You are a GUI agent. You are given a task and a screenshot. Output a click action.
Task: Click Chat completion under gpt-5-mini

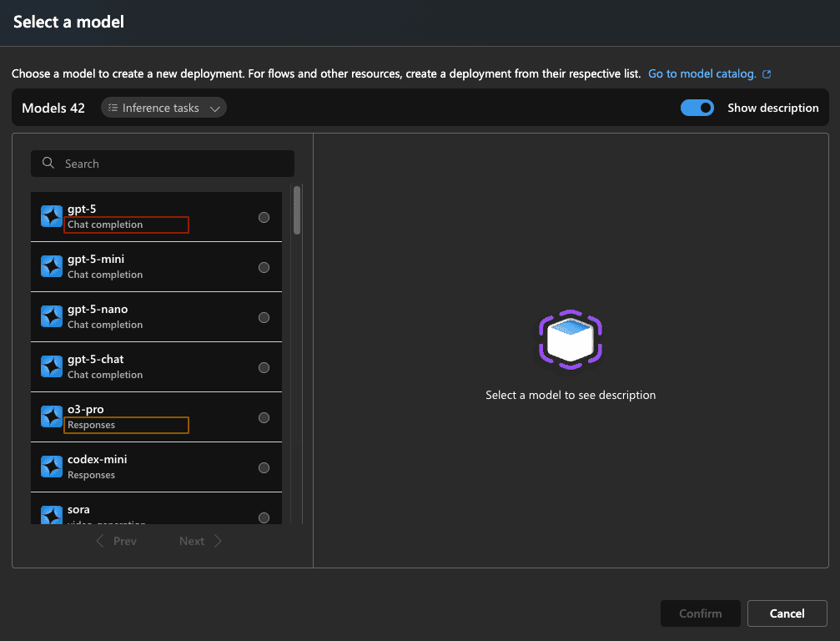(105, 275)
